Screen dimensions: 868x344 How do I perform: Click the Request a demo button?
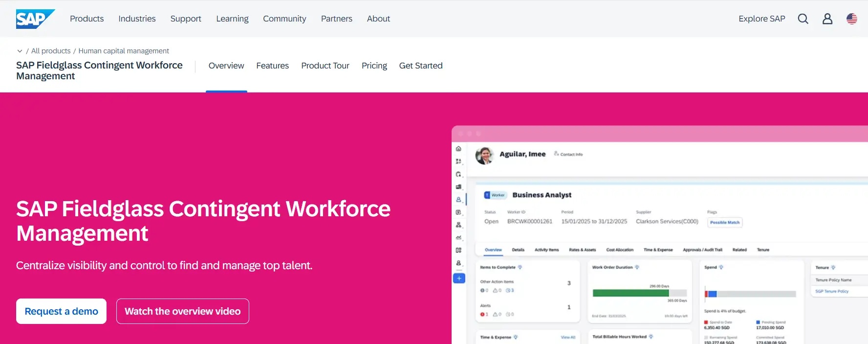click(x=61, y=311)
